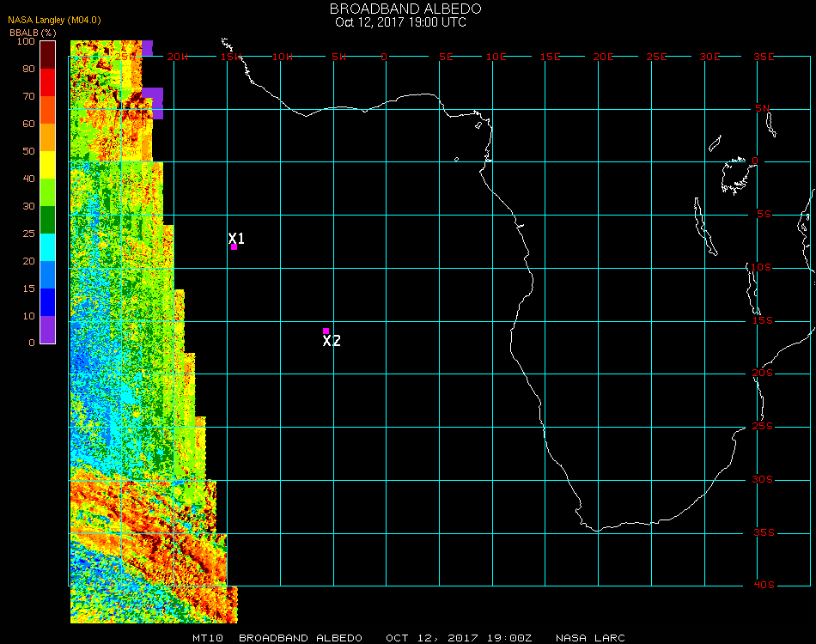Screen dimensions: 816x644
Task: Click the "X1" marker text label
Action: 236,238
